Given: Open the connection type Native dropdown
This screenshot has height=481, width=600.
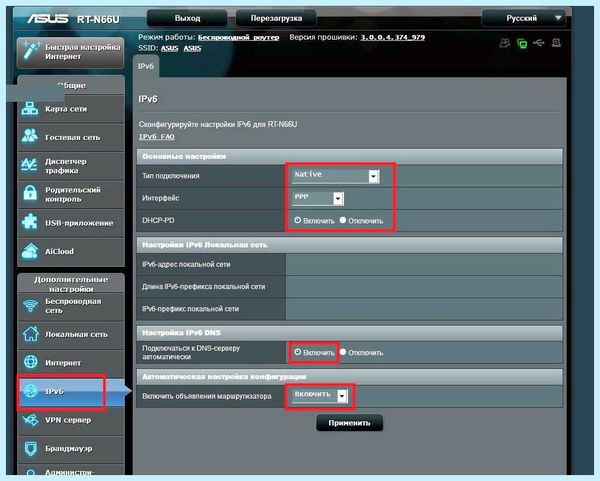Looking at the screenshot, I should pos(336,176).
